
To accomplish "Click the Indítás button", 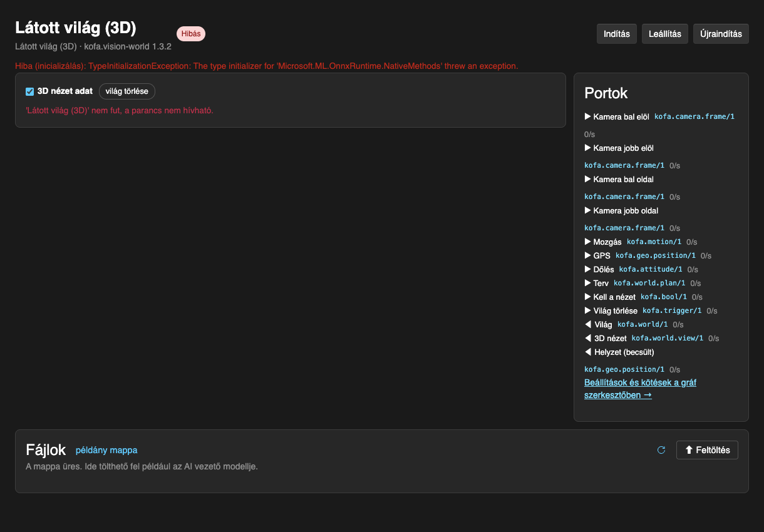I will tap(617, 34).
